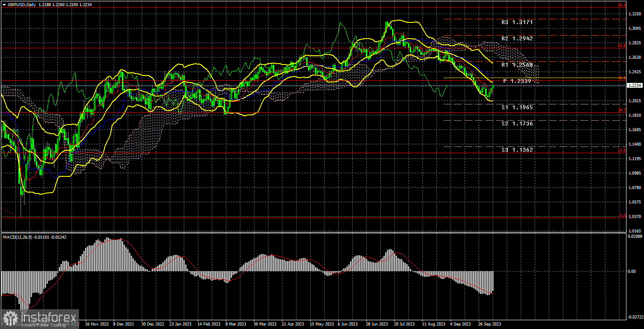The width and height of the screenshot is (644, 329).
Task: Click the 1.2630 price axis value
Action: click(x=634, y=57)
